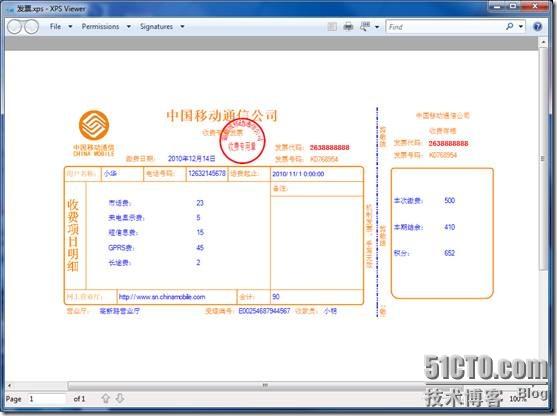Maximize the XPS Viewer window
The height and width of the screenshot is (416, 557).
coord(513,6)
